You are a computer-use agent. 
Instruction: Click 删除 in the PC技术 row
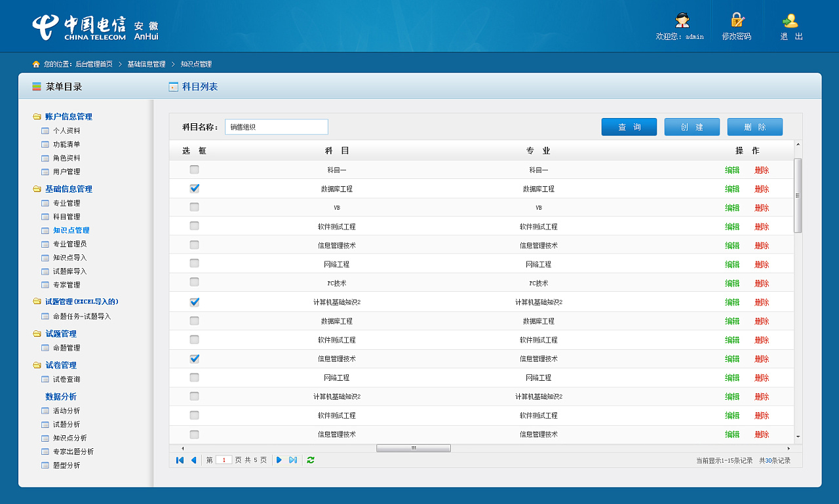click(762, 283)
